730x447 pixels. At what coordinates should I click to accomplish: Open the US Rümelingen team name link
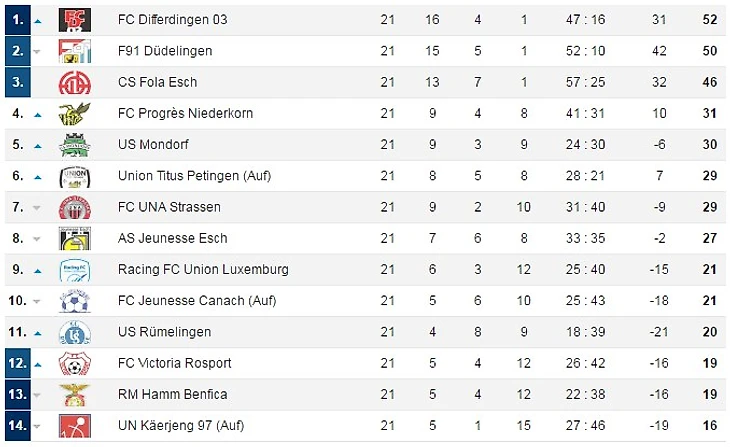pos(164,332)
